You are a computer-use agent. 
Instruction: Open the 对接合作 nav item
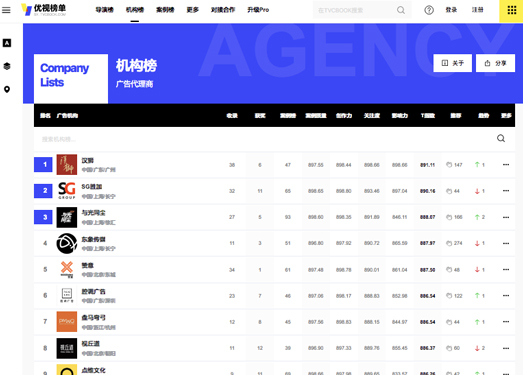point(223,10)
